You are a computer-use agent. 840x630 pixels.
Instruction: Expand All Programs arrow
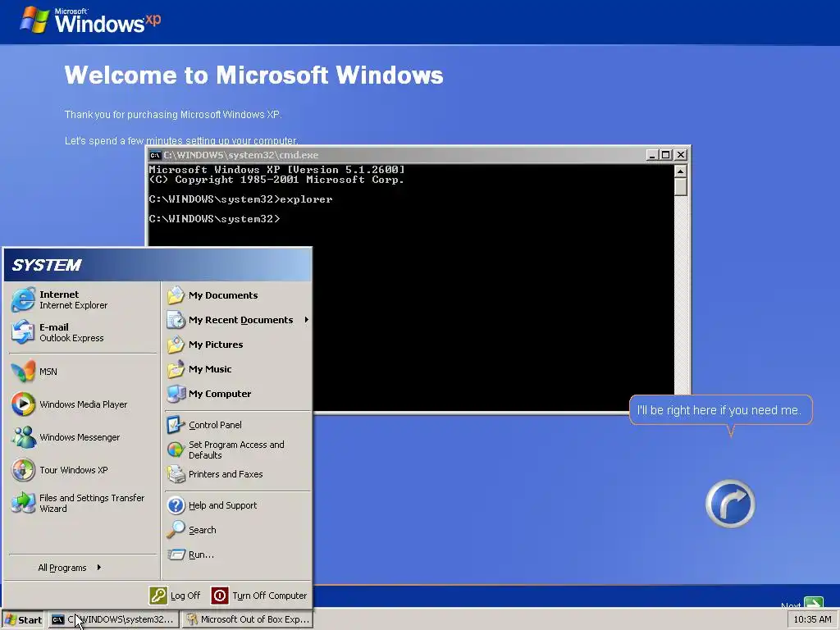[x=99, y=568]
